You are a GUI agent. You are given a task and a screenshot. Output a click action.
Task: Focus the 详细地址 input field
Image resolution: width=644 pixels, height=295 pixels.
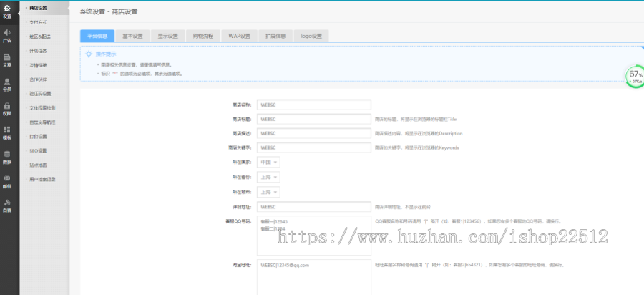314,207
